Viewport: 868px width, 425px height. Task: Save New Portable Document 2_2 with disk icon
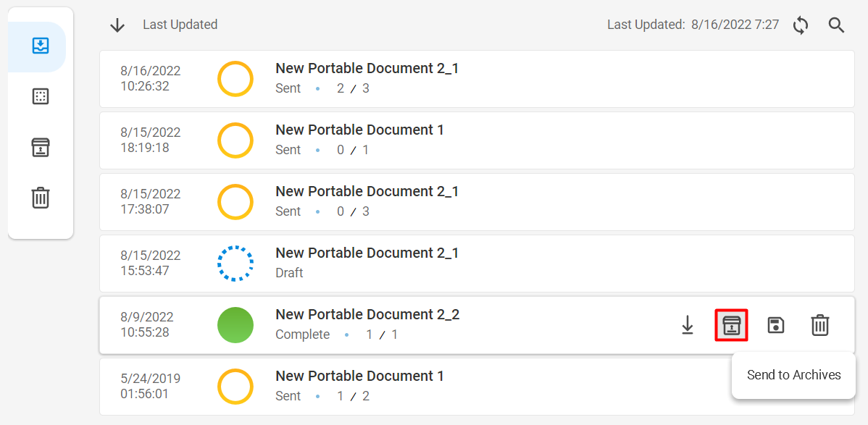tap(776, 325)
